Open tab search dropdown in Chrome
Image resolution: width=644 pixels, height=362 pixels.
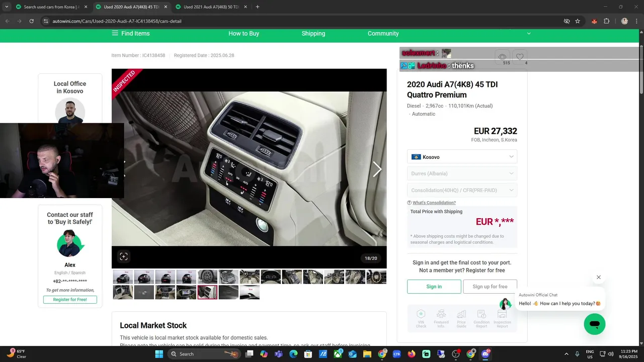[x=7, y=7]
